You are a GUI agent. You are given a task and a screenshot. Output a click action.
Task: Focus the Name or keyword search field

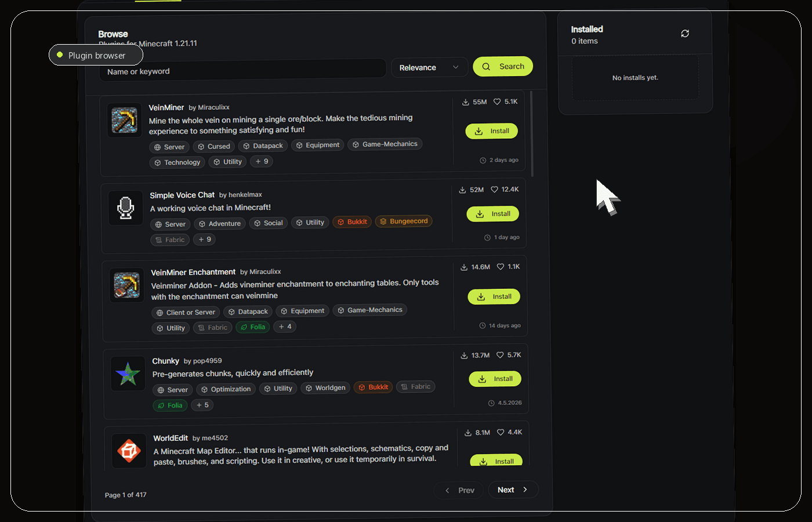(242, 69)
